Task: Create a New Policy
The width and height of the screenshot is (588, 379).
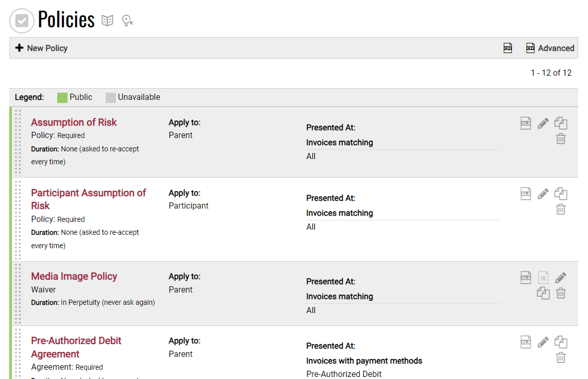Action: pos(41,48)
